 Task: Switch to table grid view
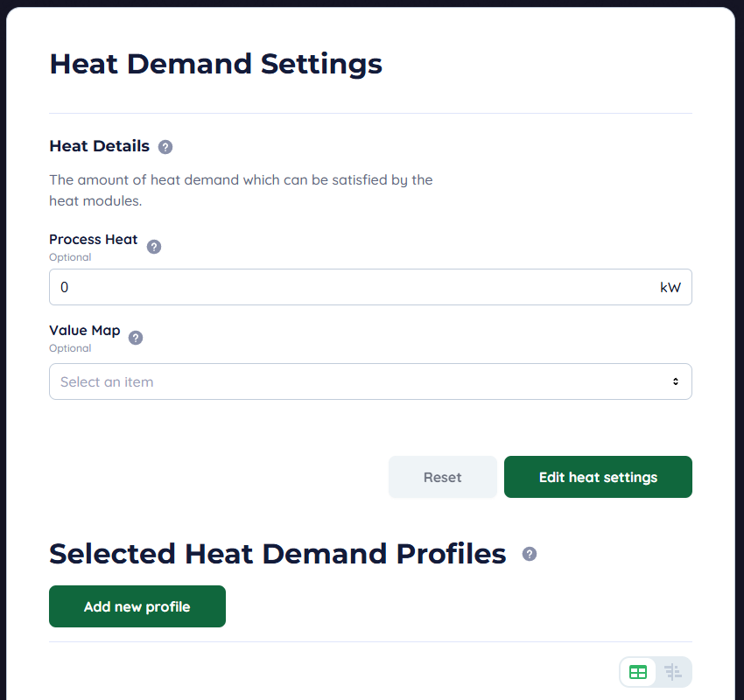coord(638,672)
